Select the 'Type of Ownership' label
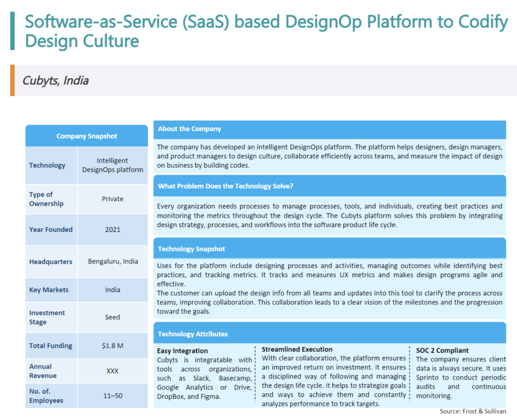This screenshot has height=420, width=517. pyautogui.click(x=46, y=199)
